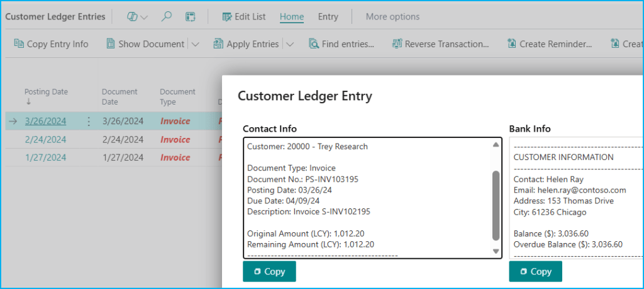Click the search magnifier icon
The height and width of the screenshot is (289, 644).
click(167, 17)
